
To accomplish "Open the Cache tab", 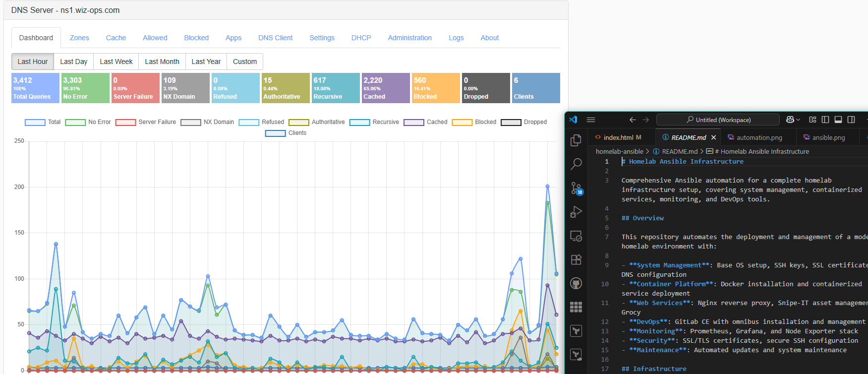I will tap(116, 38).
